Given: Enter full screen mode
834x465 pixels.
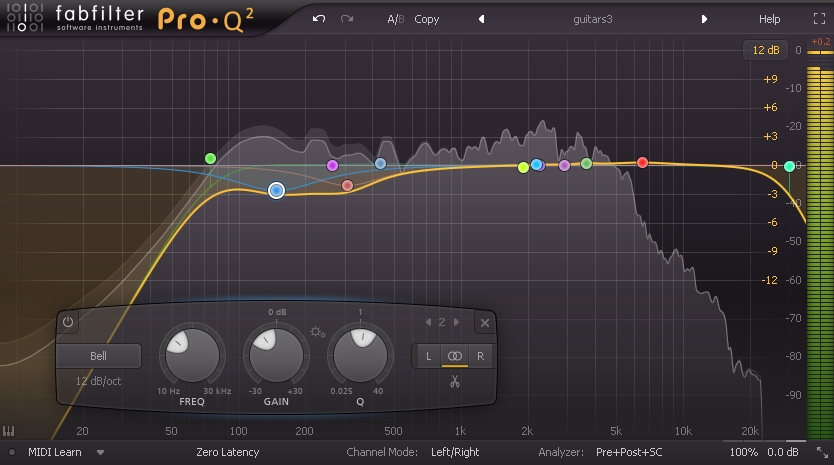Looking at the screenshot, I should [x=819, y=19].
